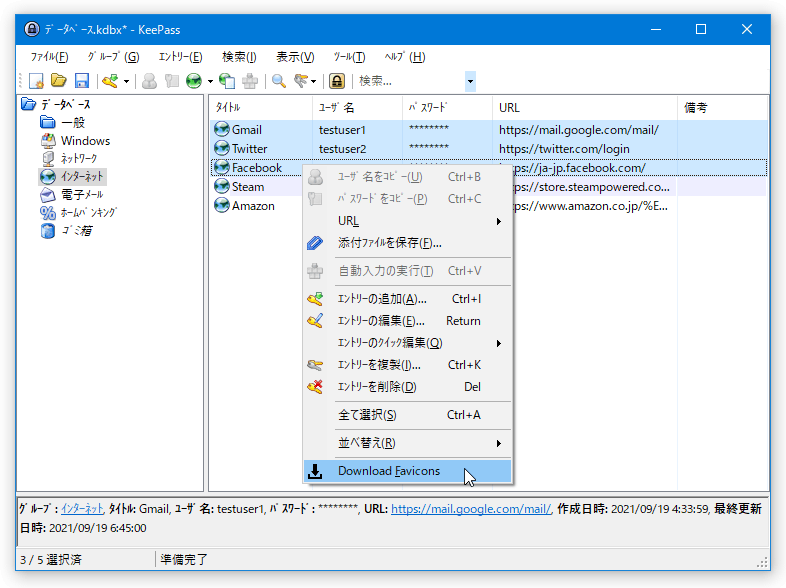This screenshot has height=588, width=786.
Task: Click the testuser1 user name cell
Action: click(342, 130)
